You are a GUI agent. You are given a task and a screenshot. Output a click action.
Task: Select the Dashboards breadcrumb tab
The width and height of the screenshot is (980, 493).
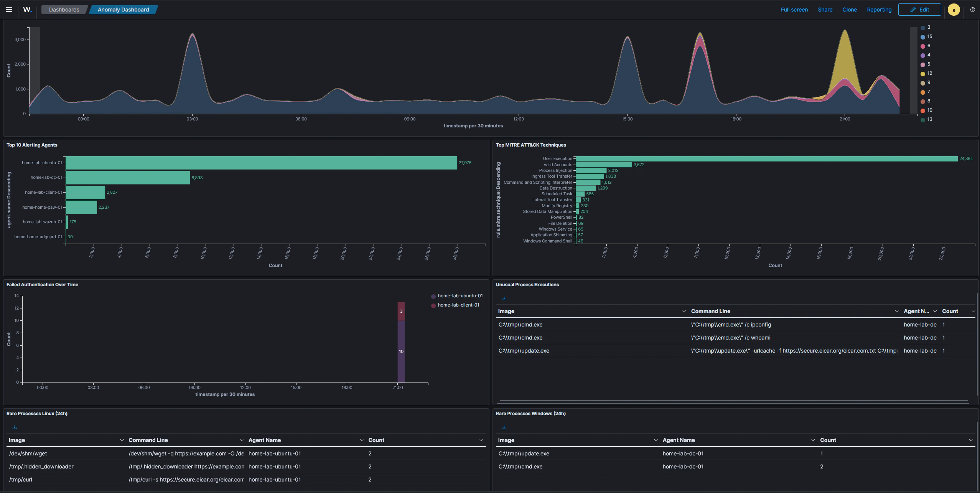[x=64, y=10]
